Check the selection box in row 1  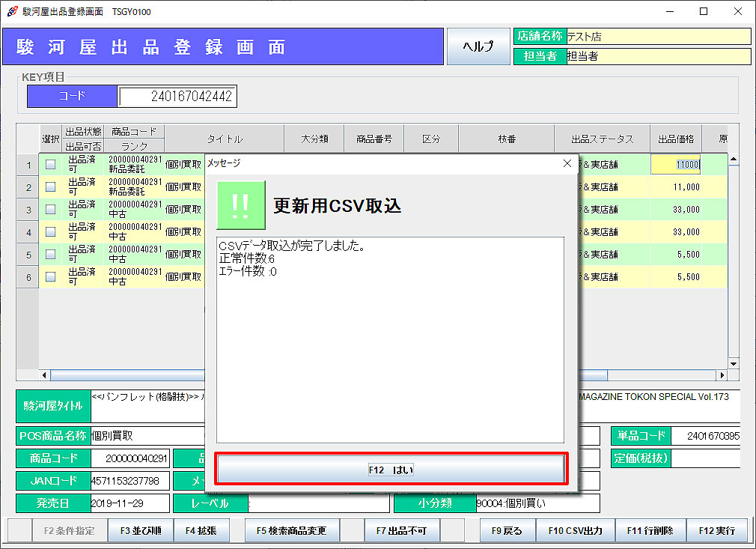(51, 165)
